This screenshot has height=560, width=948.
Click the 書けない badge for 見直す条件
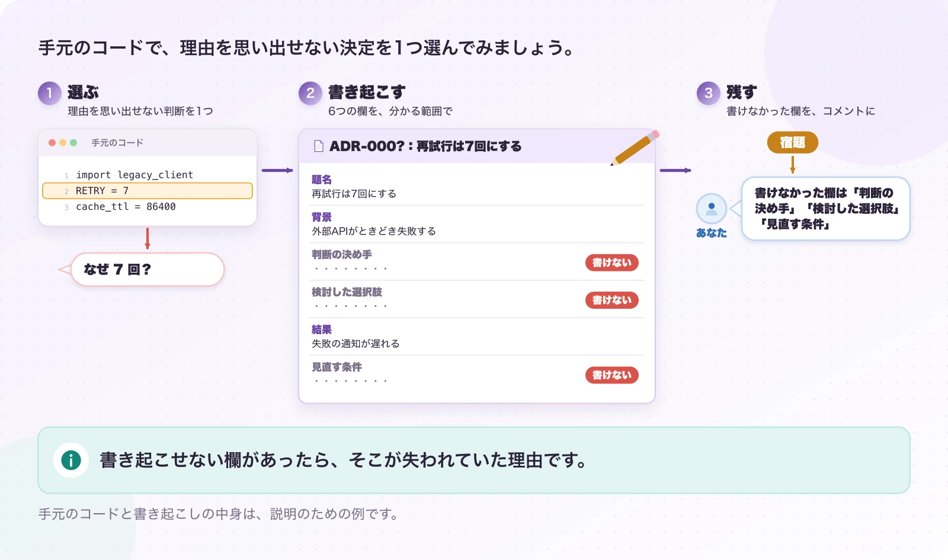(x=612, y=375)
